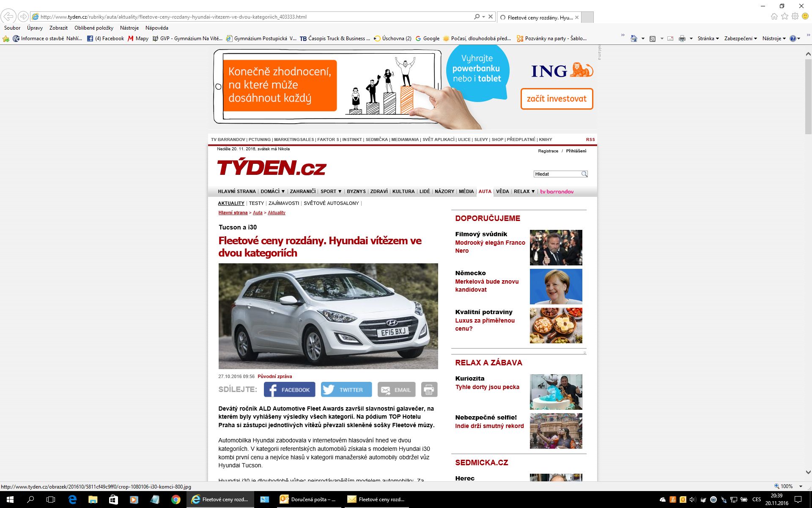The image size is (812, 508).
Task: Click the Přihlášení link
Action: point(576,151)
